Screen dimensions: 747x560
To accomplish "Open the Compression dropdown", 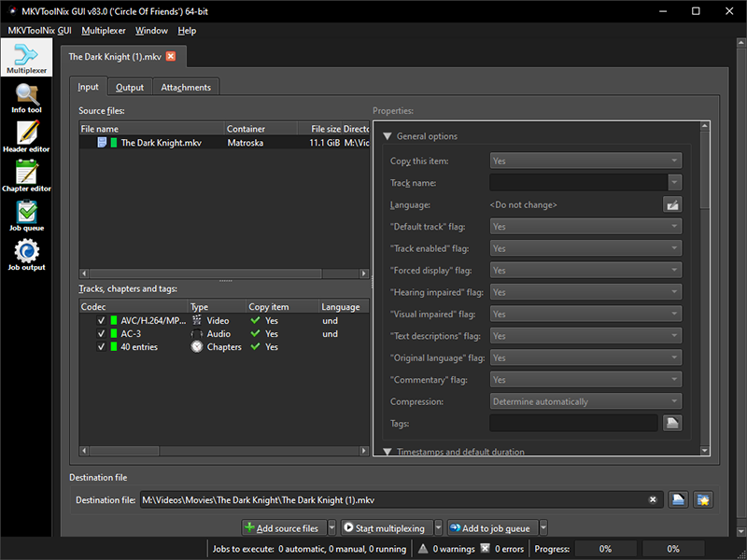I will point(585,401).
